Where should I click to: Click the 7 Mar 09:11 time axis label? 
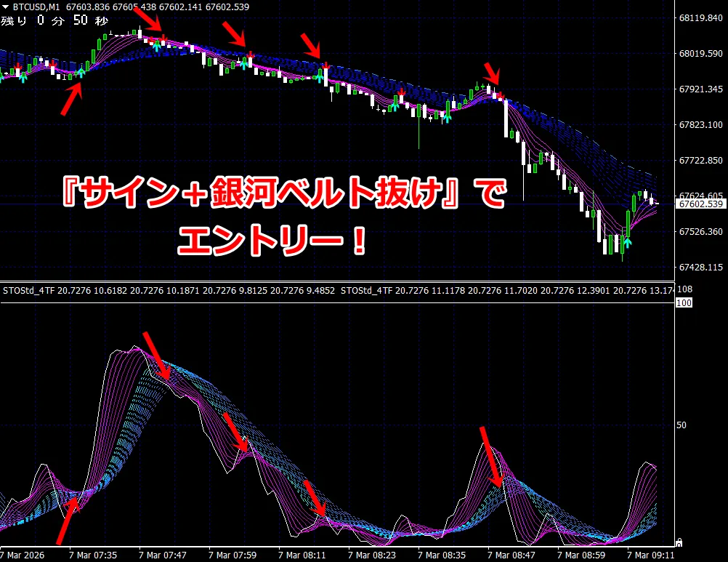649,555
